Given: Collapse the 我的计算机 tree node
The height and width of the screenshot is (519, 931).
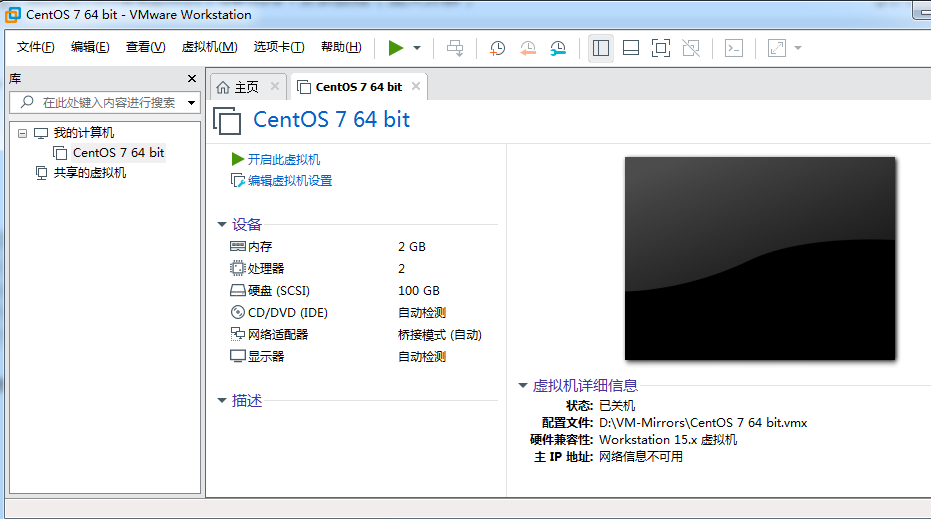Looking at the screenshot, I should (x=23, y=133).
